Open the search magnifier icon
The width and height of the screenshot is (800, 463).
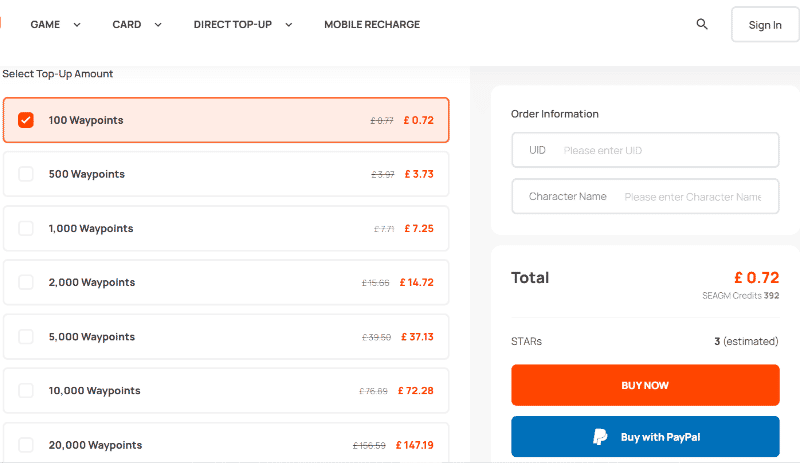tap(702, 24)
